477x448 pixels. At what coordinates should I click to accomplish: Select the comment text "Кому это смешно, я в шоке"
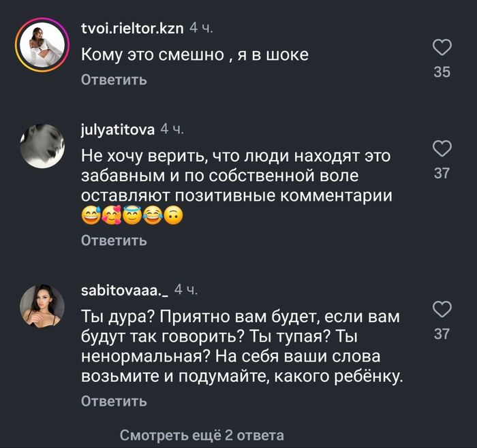tap(194, 54)
